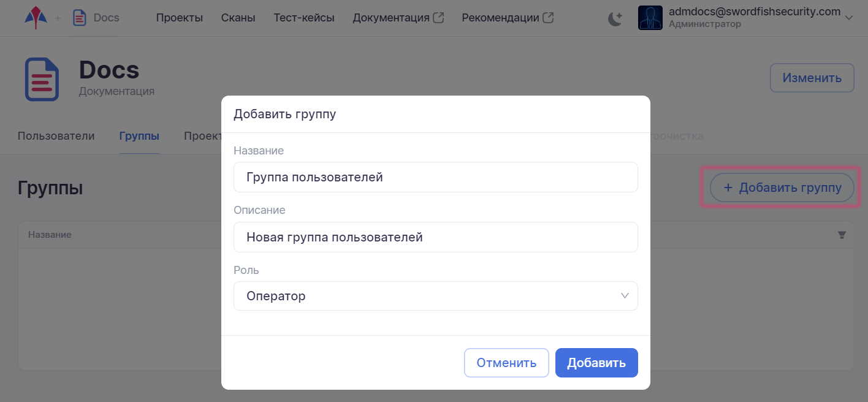This screenshot has height=402, width=868.
Task: Click the red-blue logo in header
Action: pyautogui.click(x=36, y=18)
